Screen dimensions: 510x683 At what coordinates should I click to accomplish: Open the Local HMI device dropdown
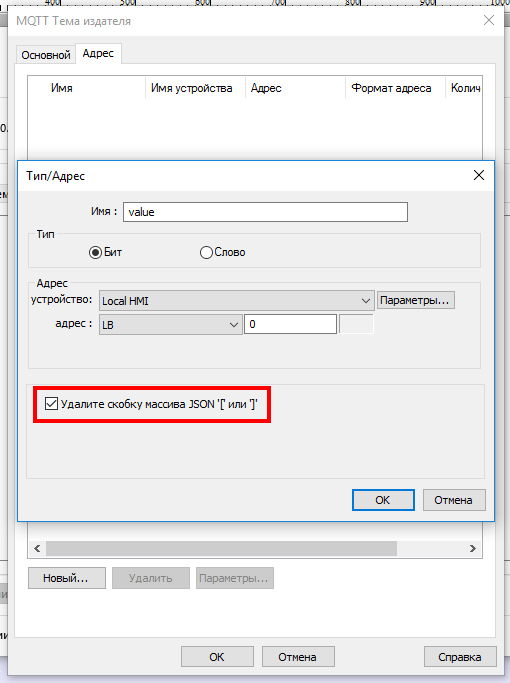coord(236,301)
